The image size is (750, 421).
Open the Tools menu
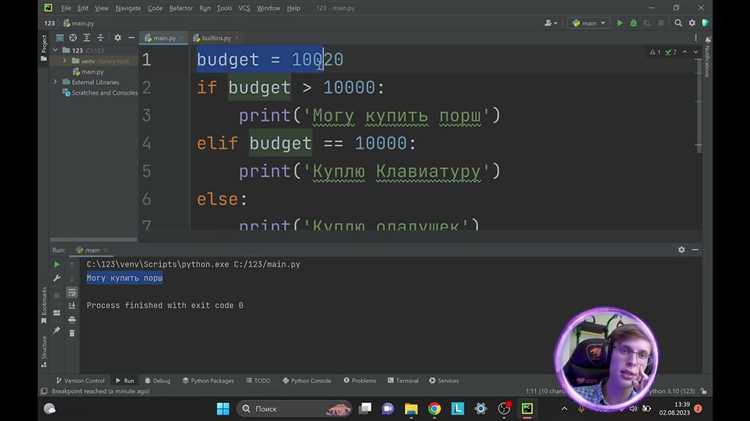(224, 8)
